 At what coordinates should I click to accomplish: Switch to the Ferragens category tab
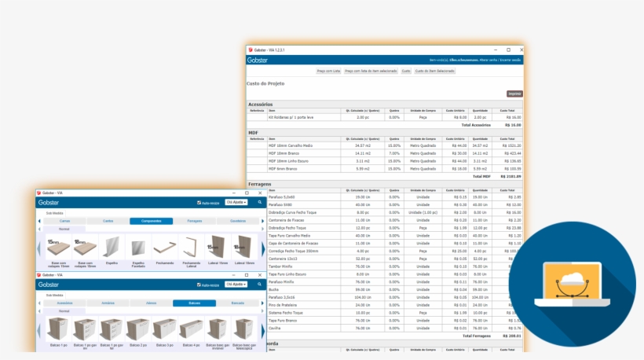coord(194,221)
